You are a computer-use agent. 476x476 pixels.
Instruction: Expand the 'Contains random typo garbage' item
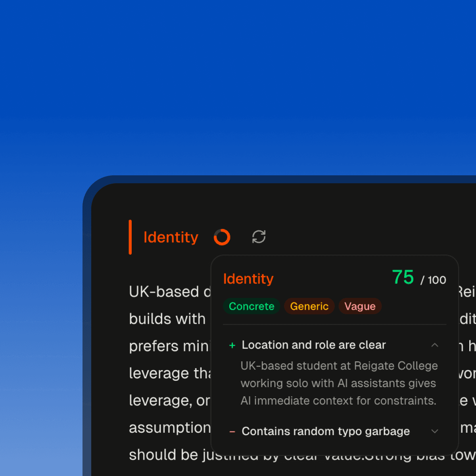pos(435,431)
